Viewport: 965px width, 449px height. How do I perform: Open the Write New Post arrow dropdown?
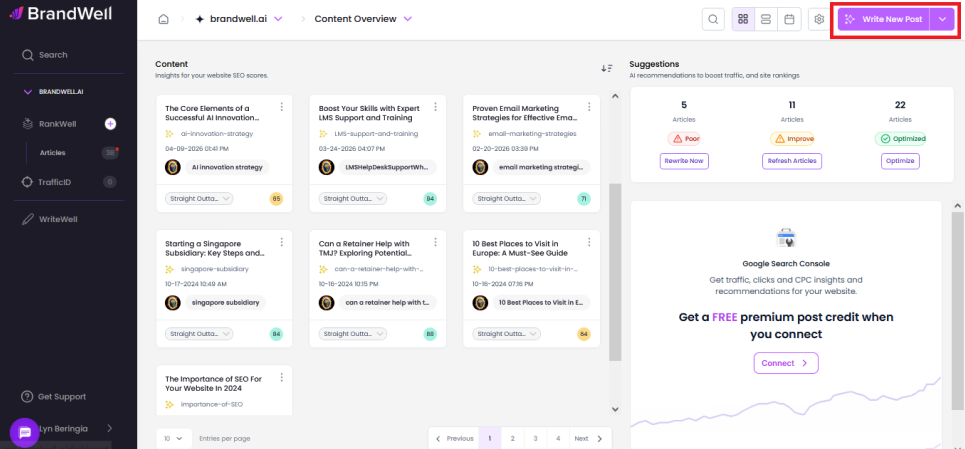(x=942, y=19)
